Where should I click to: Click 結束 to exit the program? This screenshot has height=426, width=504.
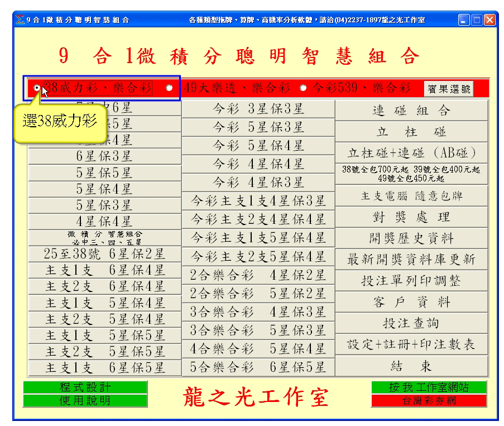pyautogui.click(x=411, y=366)
